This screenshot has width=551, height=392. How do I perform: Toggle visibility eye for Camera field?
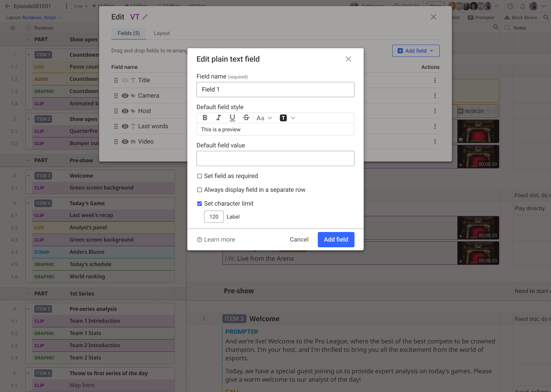pyautogui.click(x=125, y=96)
